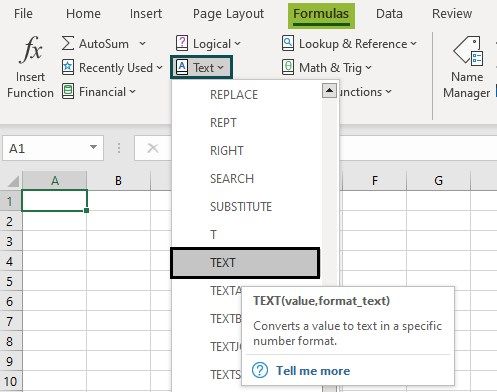Click the Insert Function fx icon
Image resolution: width=497 pixels, height=392 pixels.
(31, 50)
